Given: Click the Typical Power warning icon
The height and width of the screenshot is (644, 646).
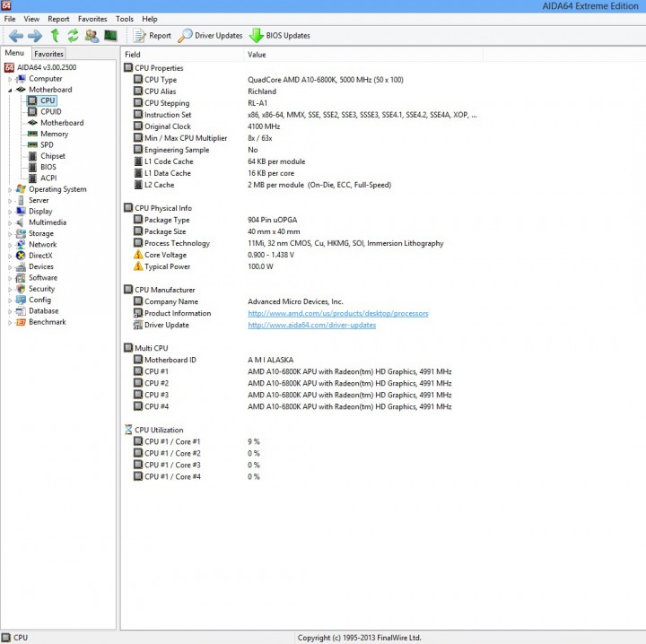Looking at the screenshot, I should point(138,266).
